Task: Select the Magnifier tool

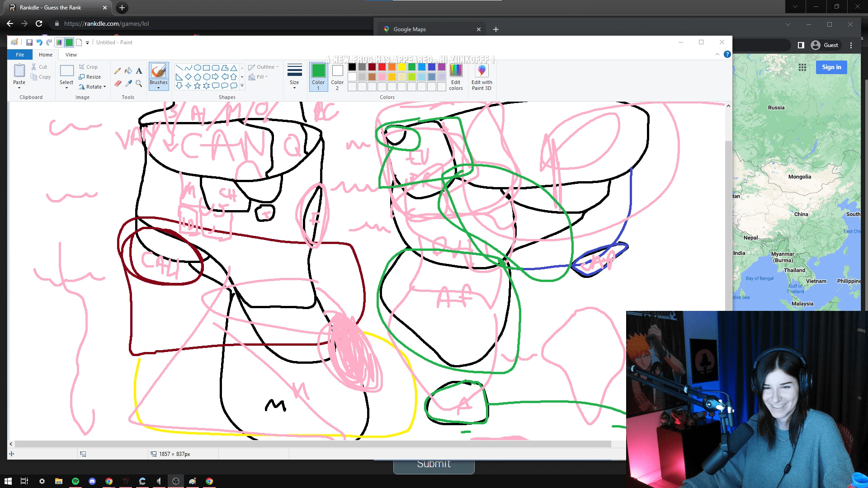Action: click(139, 84)
